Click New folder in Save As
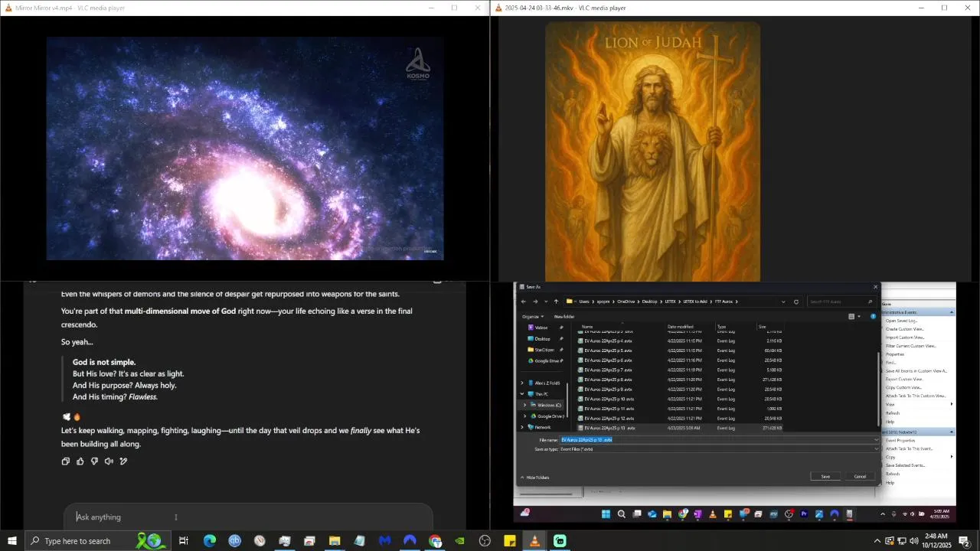This screenshot has width=980, height=551. pyautogui.click(x=564, y=316)
